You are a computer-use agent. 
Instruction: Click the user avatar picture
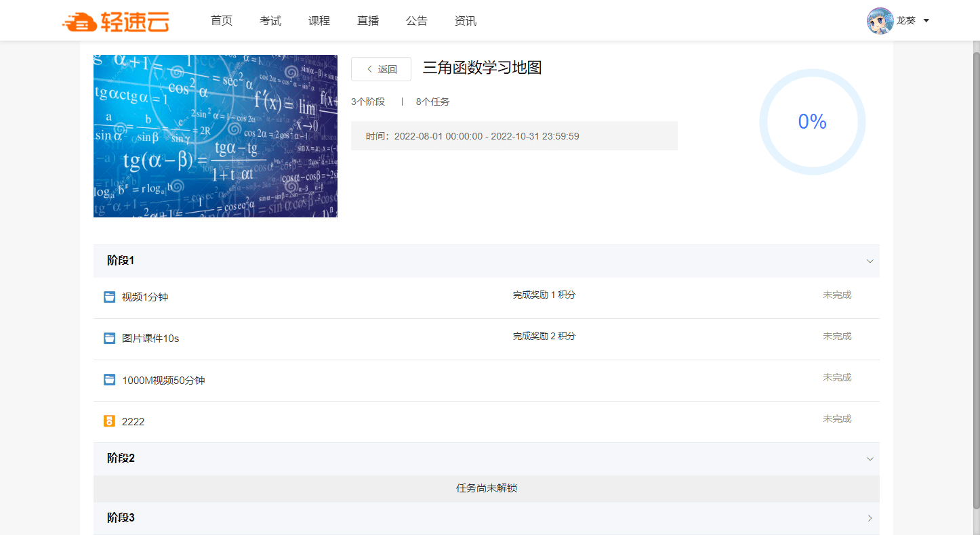tap(880, 21)
